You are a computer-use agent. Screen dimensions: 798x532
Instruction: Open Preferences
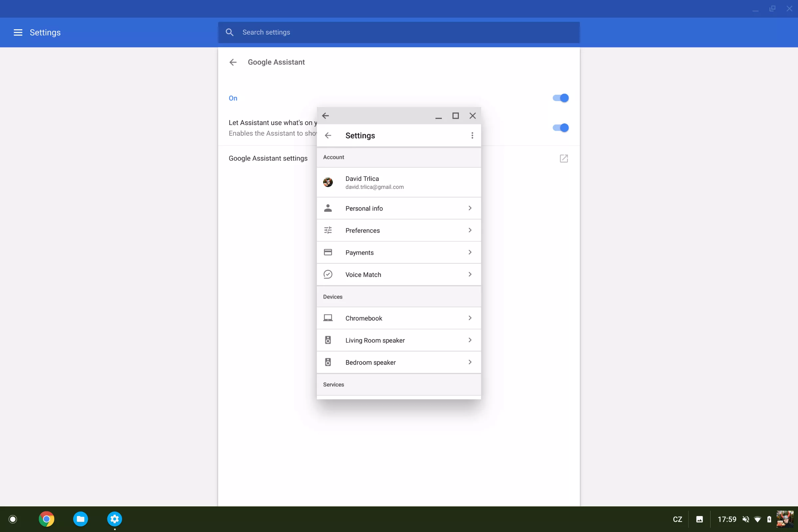pyautogui.click(x=399, y=230)
